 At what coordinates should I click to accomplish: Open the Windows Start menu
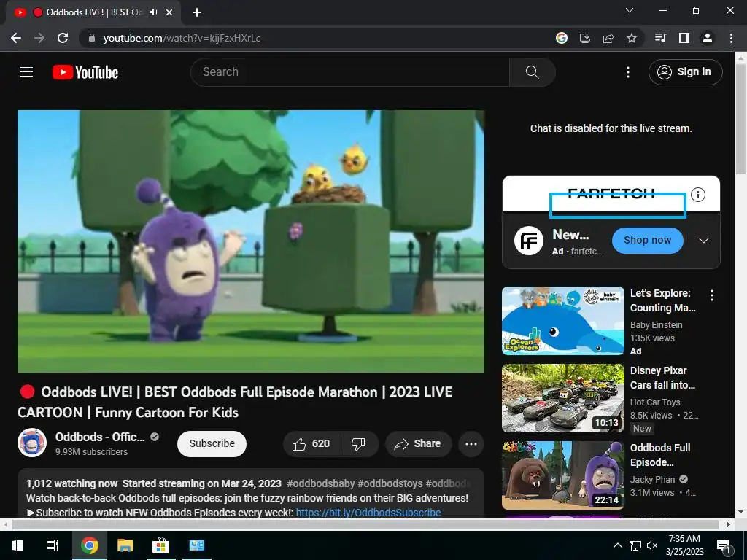pos(18,545)
